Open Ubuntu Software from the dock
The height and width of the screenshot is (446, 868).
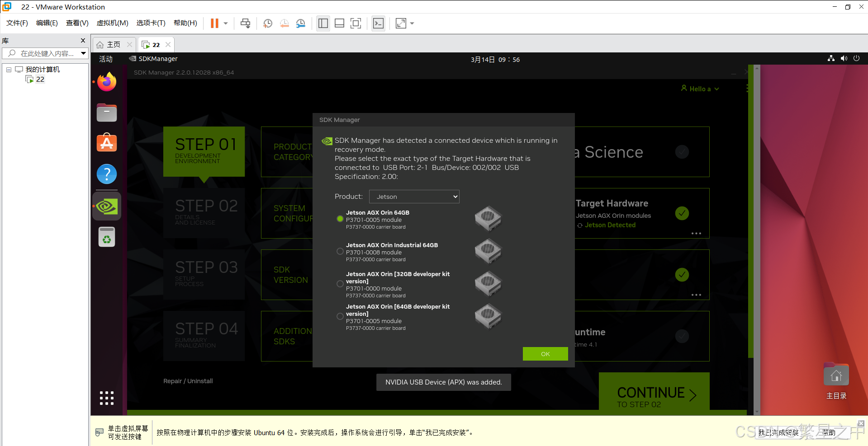[x=107, y=143]
